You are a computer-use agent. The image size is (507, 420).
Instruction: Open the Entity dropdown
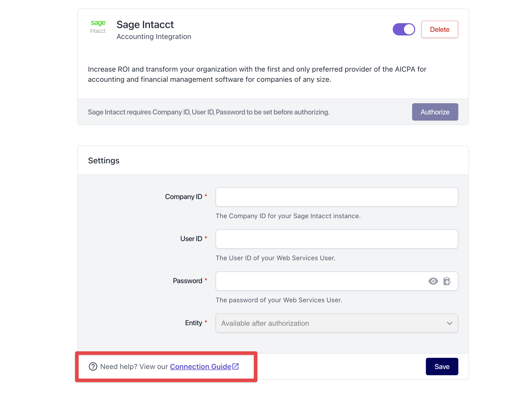pyautogui.click(x=337, y=323)
